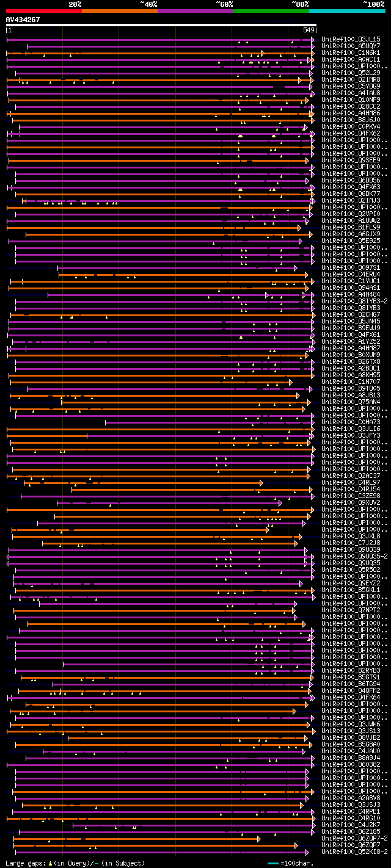Image resolution: width=391 pixels, height=868 pixels.
Task: Select the UniRef100_Q94AS1 label
Action: pos(351,288)
